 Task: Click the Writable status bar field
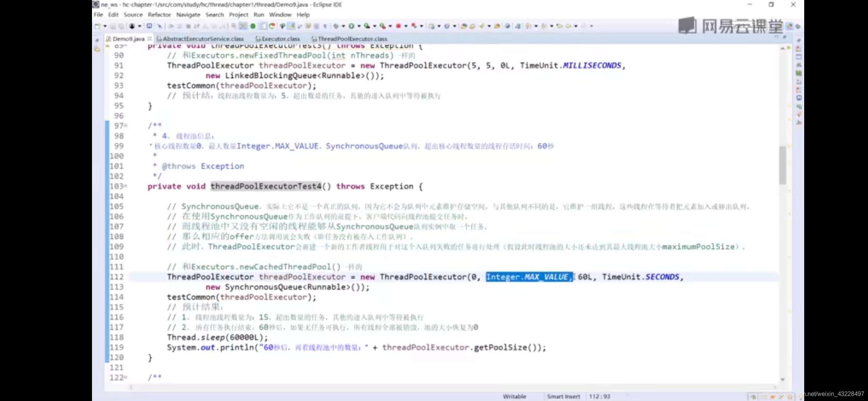tap(514, 397)
